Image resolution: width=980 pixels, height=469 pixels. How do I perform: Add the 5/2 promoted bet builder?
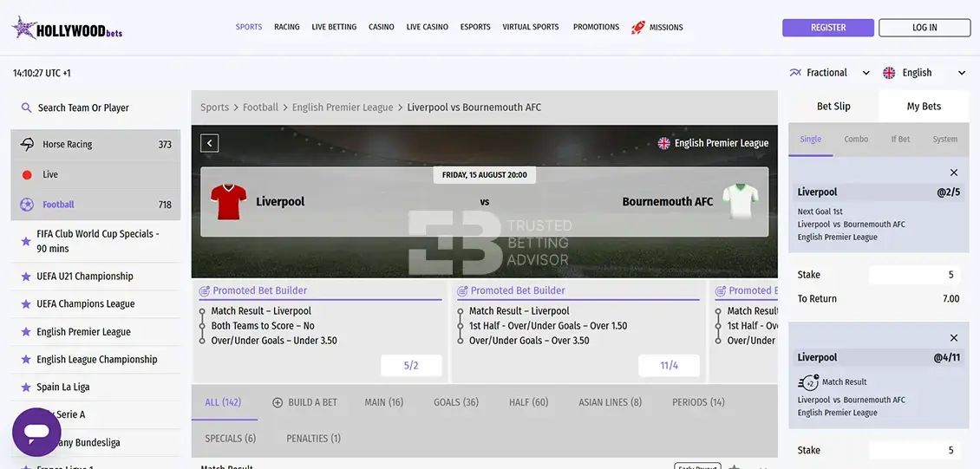(x=411, y=366)
